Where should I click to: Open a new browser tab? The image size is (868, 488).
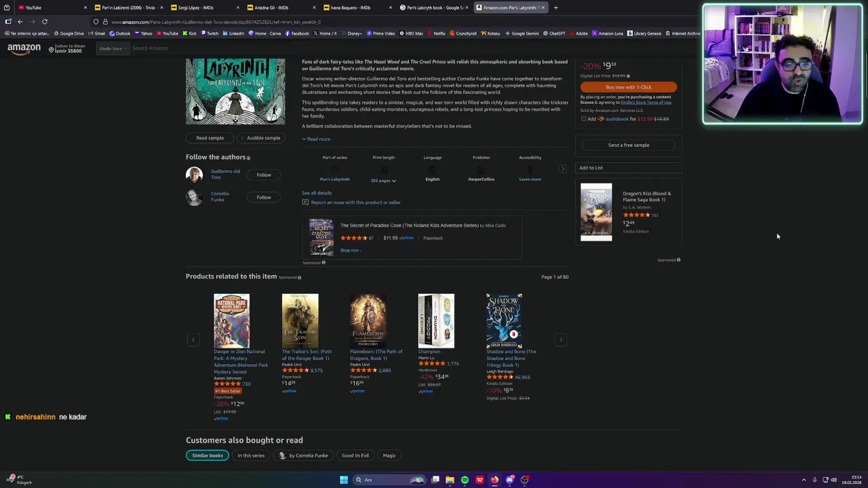tap(555, 7)
